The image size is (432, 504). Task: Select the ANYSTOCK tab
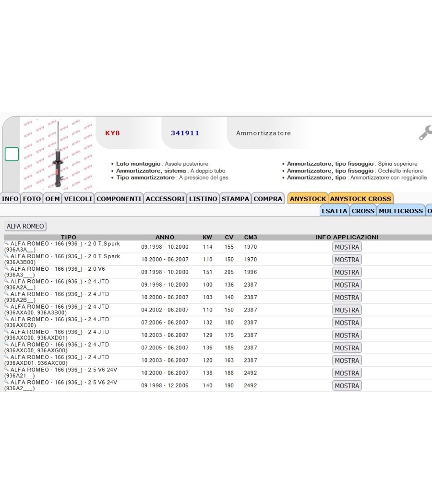[308, 199]
